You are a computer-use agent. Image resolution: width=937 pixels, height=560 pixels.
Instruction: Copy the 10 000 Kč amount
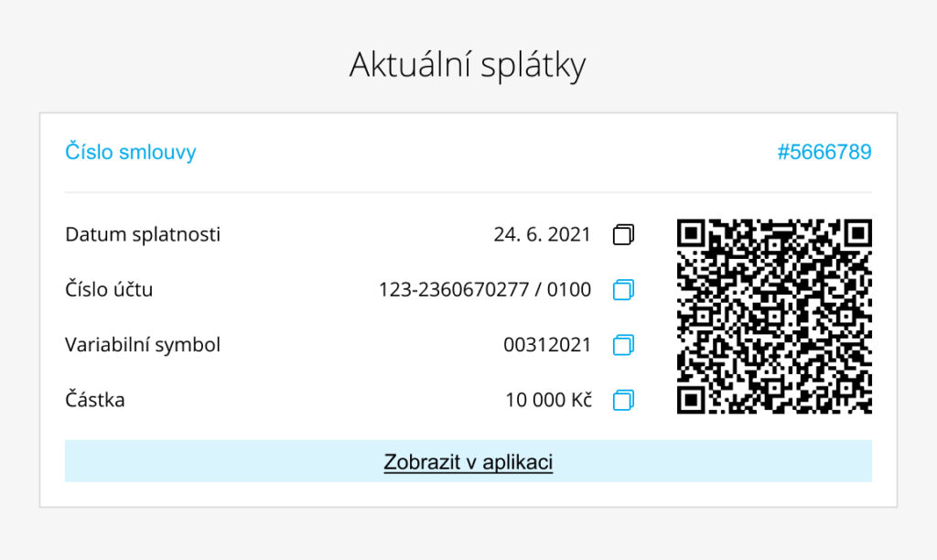[623, 400]
